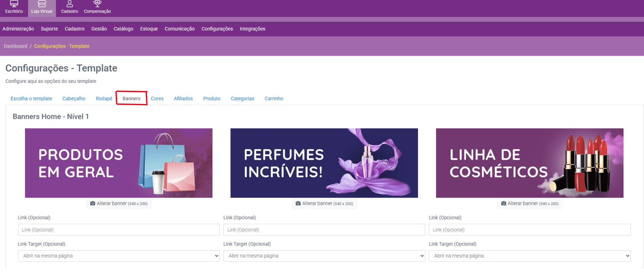Switch to the Produto tab

point(212,98)
